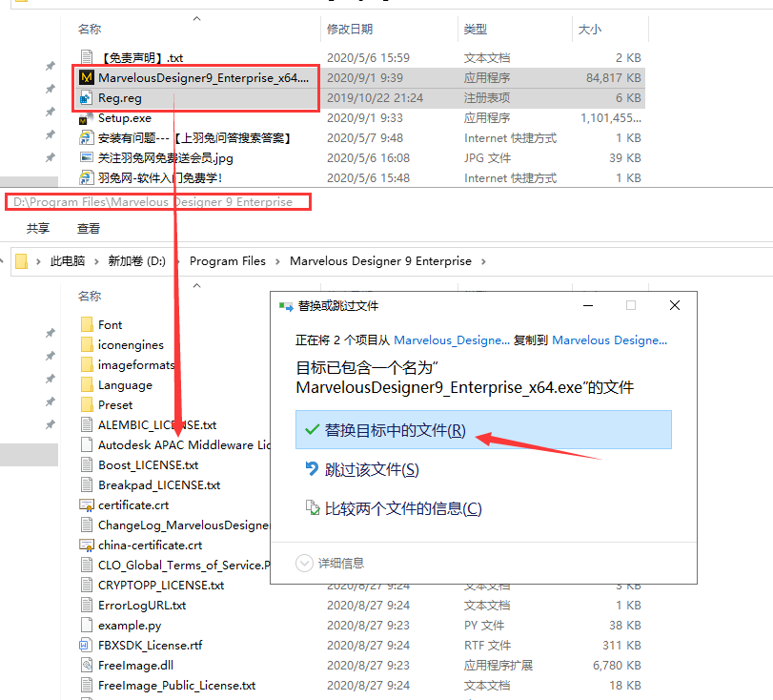The image size is (773, 700).
Task: Click the 安装有问题 shortcut icon
Action: click(x=87, y=137)
